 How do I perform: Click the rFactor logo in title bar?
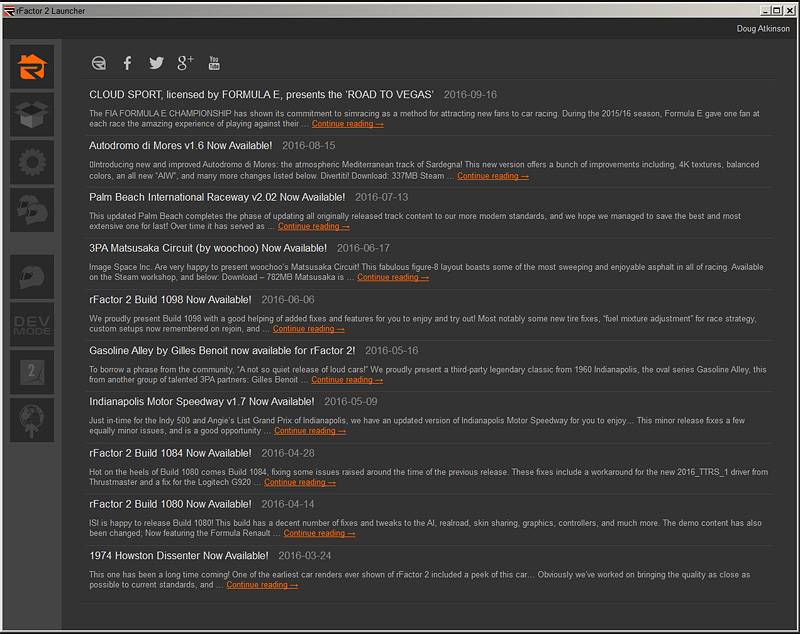click(x=9, y=11)
